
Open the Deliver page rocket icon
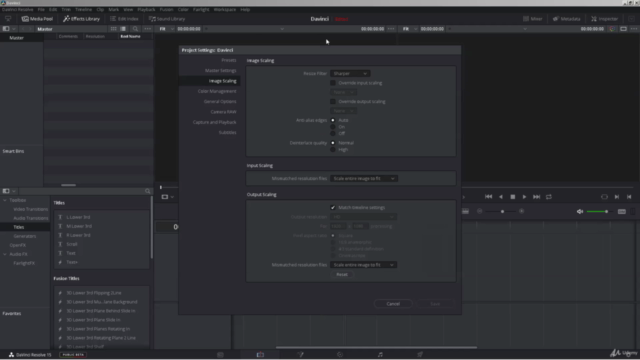(420, 355)
